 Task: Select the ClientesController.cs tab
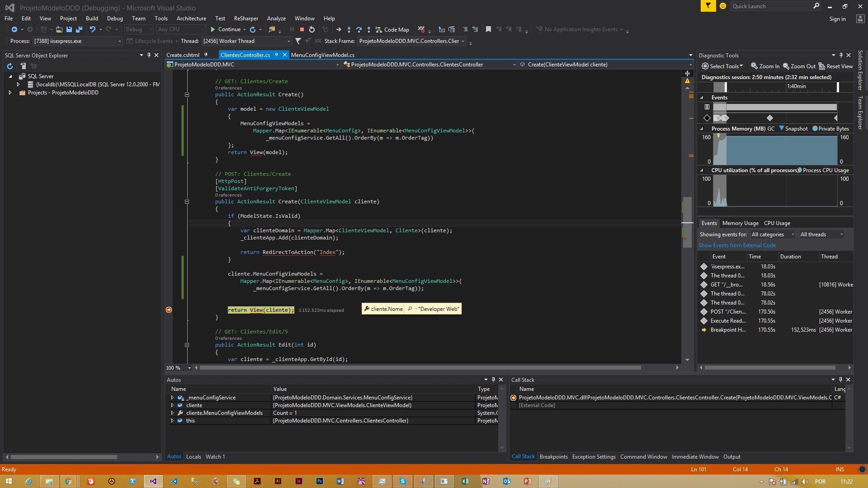click(245, 55)
